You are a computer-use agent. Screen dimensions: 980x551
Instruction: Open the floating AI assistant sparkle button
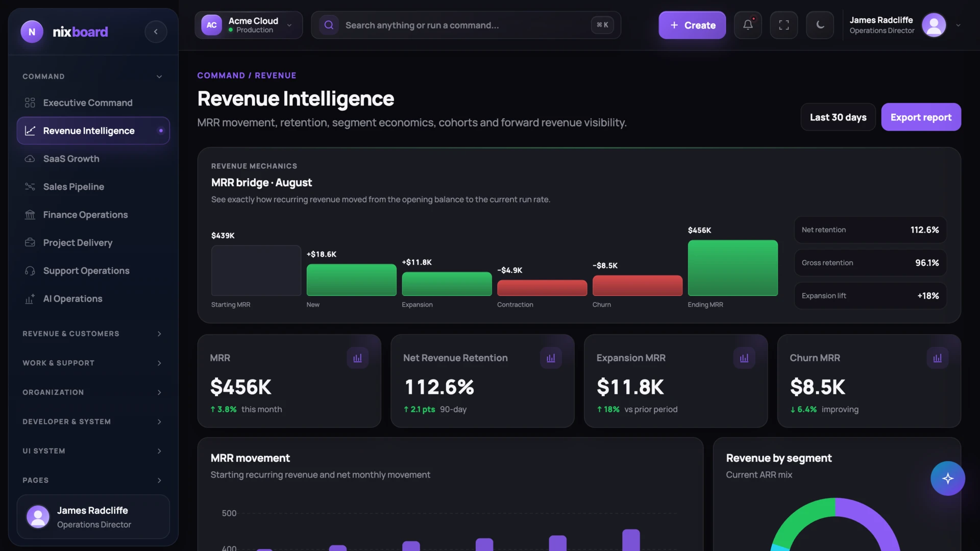(x=948, y=479)
